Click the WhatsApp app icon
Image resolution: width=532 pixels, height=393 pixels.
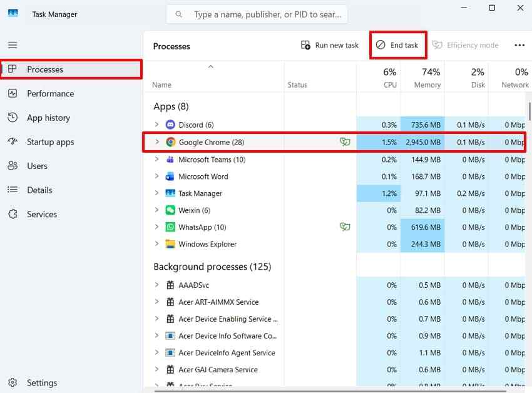coord(170,227)
